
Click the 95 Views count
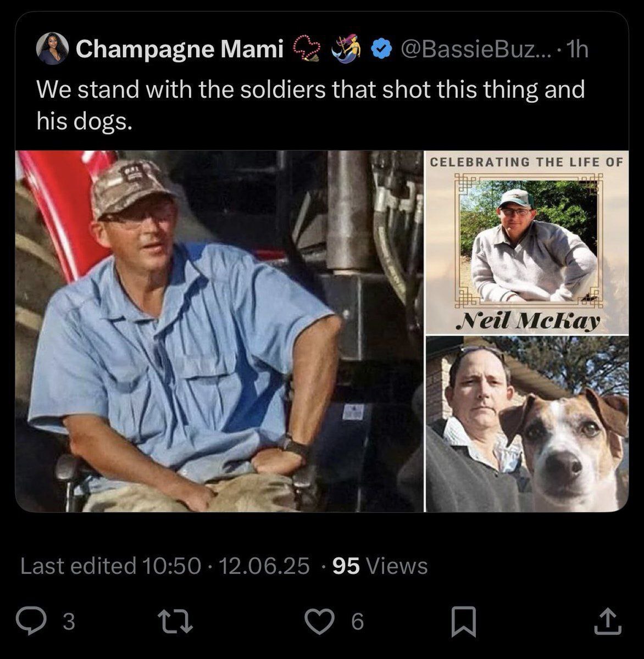pyautogui.click(x=380, y=566)
